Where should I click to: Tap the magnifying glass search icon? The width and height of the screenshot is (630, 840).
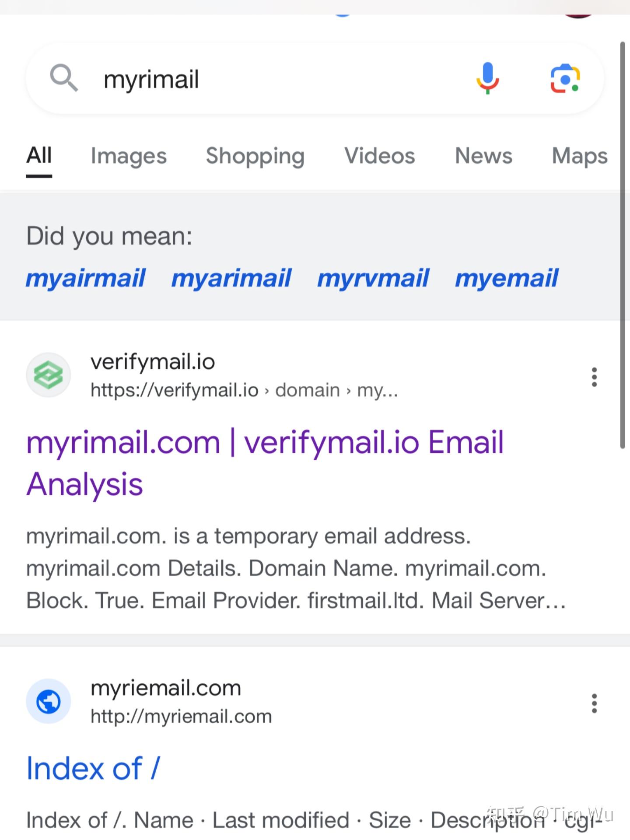tap(64, 78)
